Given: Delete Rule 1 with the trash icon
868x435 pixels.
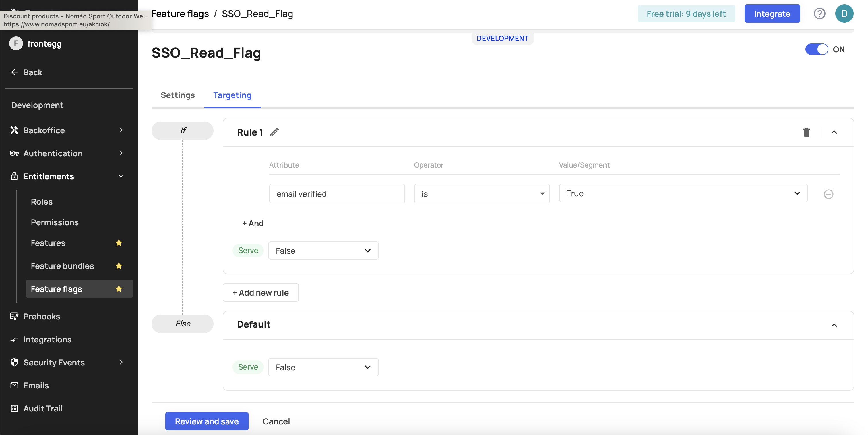Looking at the screenshot, I should click(806, 132).
